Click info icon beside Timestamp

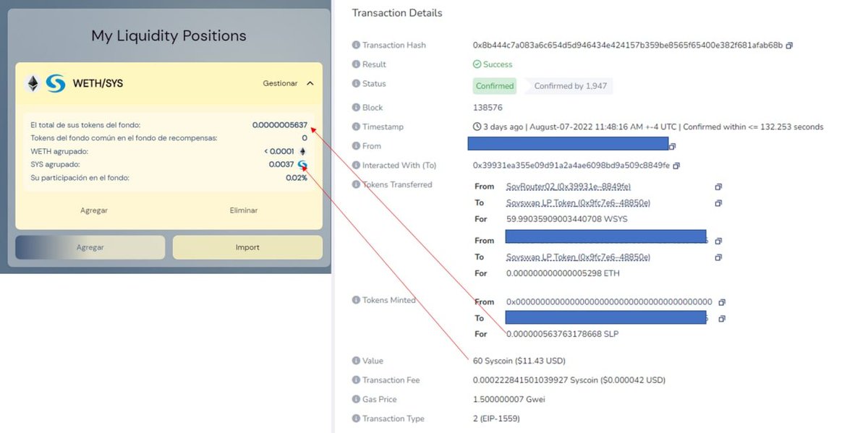[x=356, y=127]
